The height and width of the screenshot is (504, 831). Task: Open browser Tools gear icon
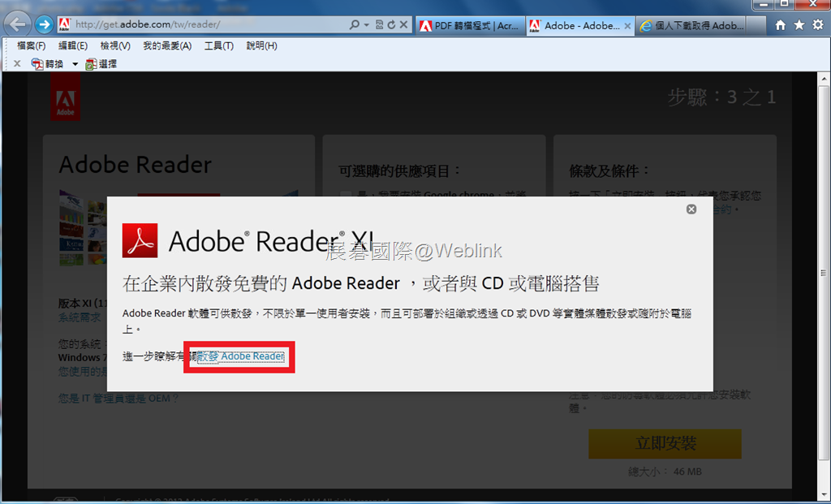[x=818, y=25]
